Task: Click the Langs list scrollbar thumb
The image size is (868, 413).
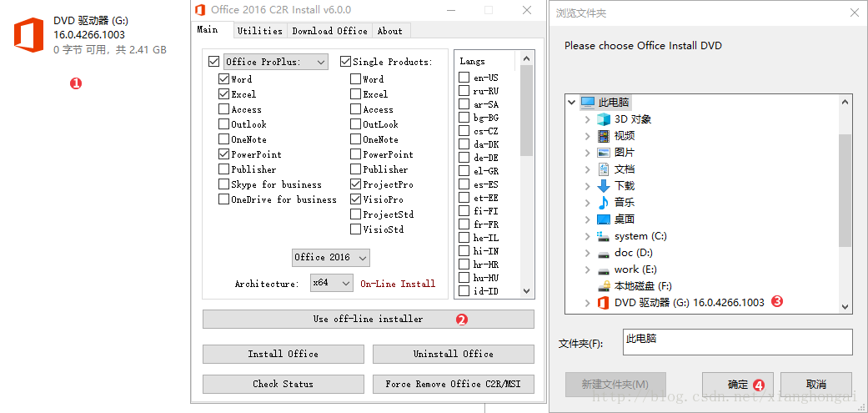Action: click(x=526, y=109)
